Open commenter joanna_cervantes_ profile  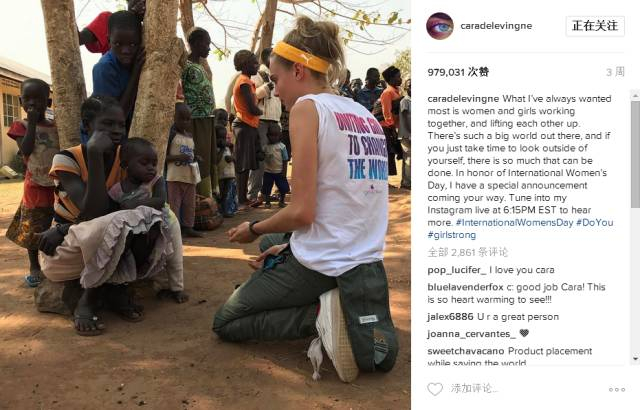471,334
